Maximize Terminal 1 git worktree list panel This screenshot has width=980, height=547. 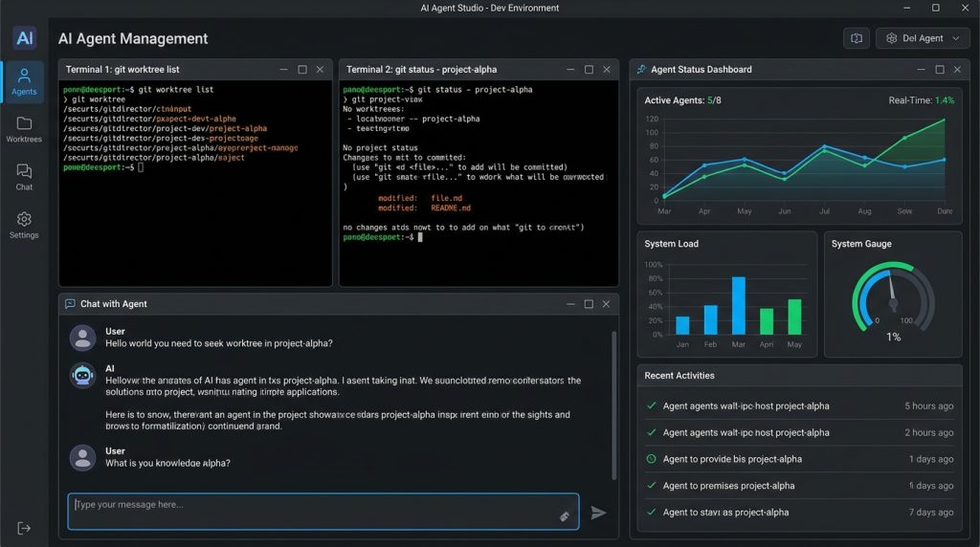pos(302,69)
